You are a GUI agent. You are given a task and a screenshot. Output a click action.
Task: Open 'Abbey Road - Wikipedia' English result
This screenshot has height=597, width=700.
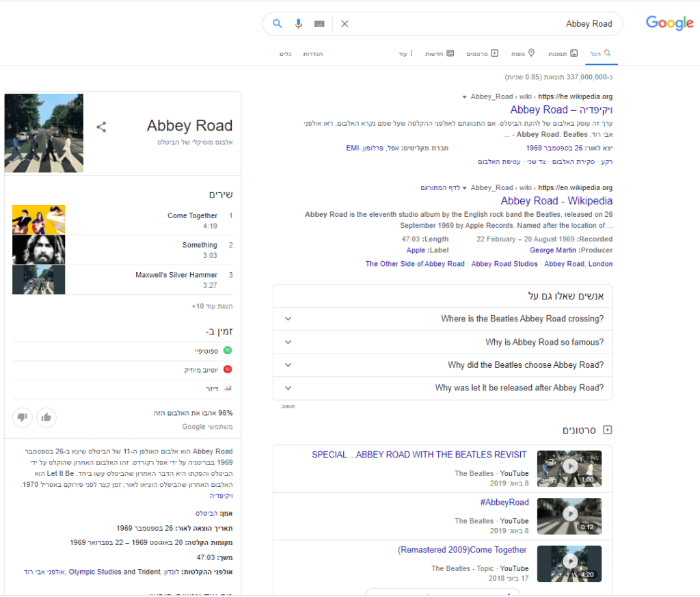click(556, 201)
